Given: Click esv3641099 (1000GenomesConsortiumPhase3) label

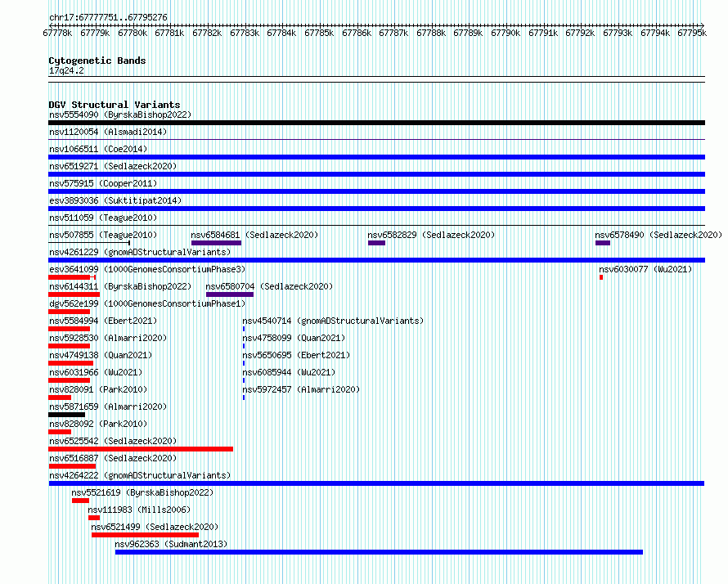Looking at the screenshot, I should (147, 269).
